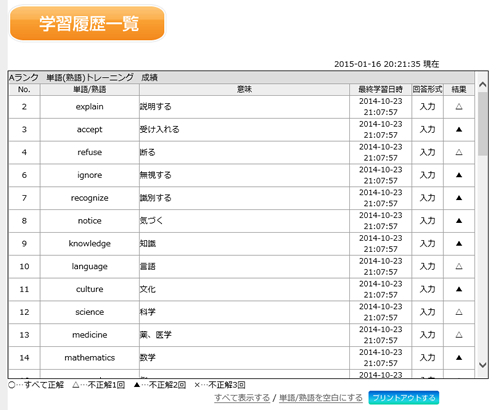
Task: Click the meaning 気づく
Action: 151,221
